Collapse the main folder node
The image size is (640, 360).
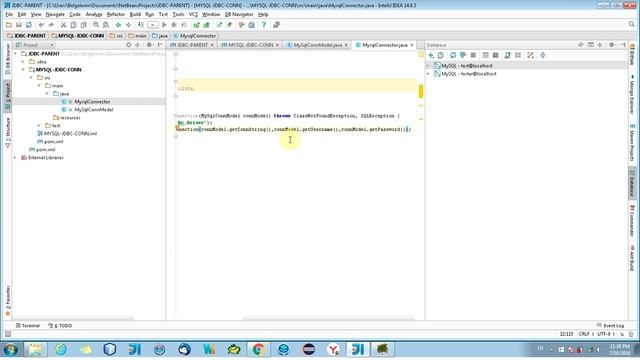pos(39,86)
